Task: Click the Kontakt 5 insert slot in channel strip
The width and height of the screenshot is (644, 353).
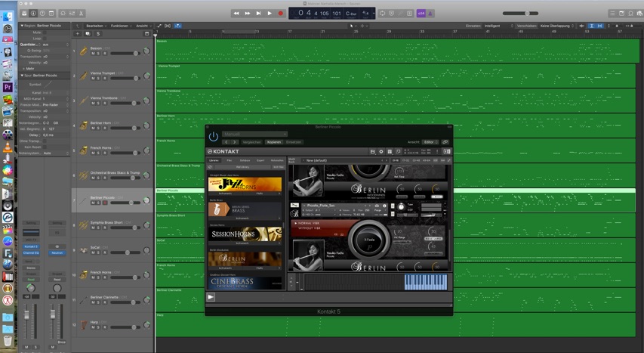Action: tap(31, 246)
